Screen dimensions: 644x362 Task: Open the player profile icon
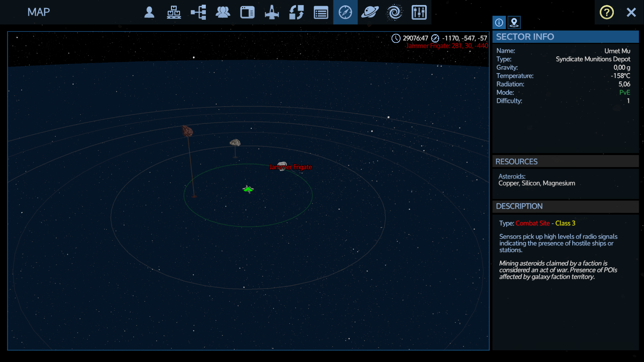coord(149,12)
